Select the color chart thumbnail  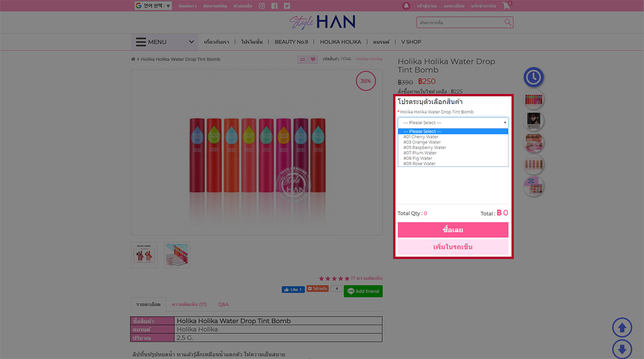[x=145, y=255]
